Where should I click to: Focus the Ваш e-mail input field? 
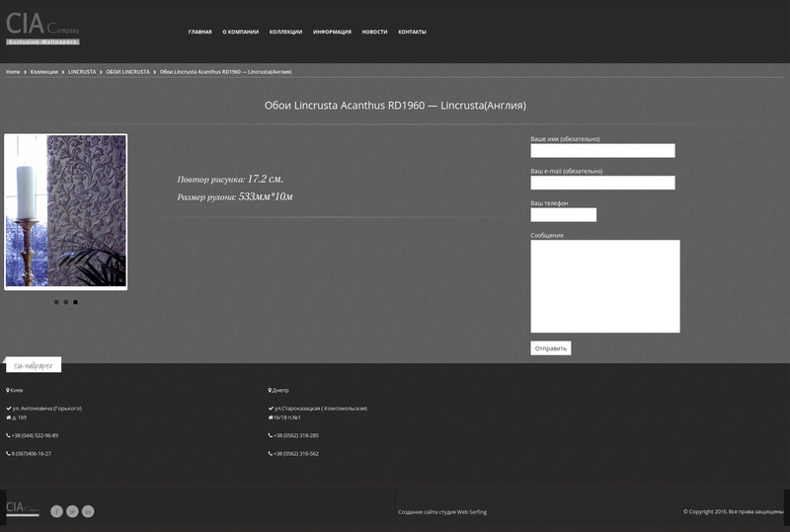coord(602,183)
